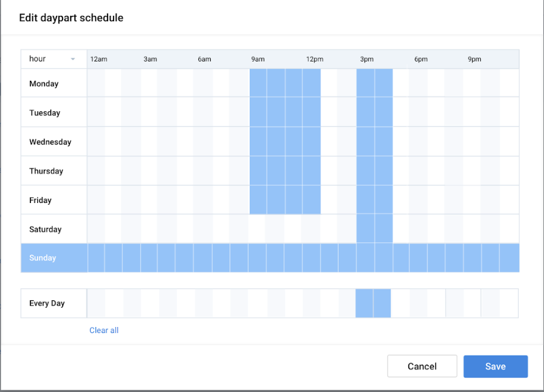Deselect Saturday 3pm cell

(x=366, y=229)
